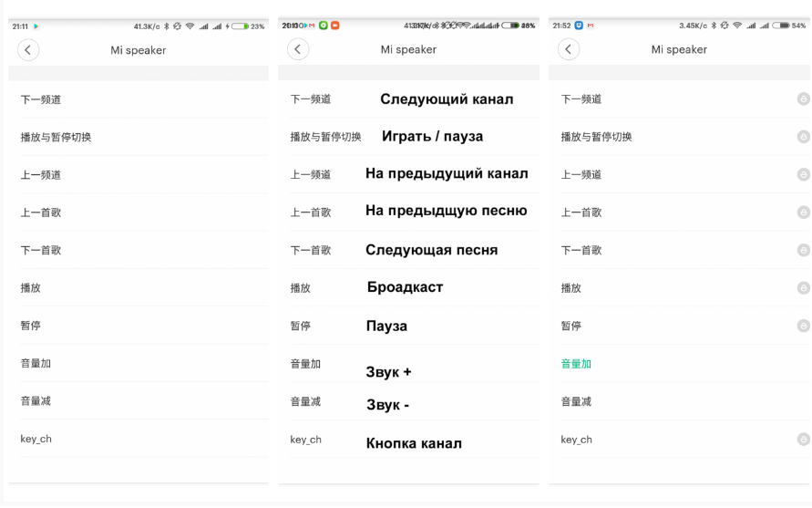
Task: Choose 上一频道 label in the 21:52 screen
Action: pyautogui.click(x=581, y=175)
